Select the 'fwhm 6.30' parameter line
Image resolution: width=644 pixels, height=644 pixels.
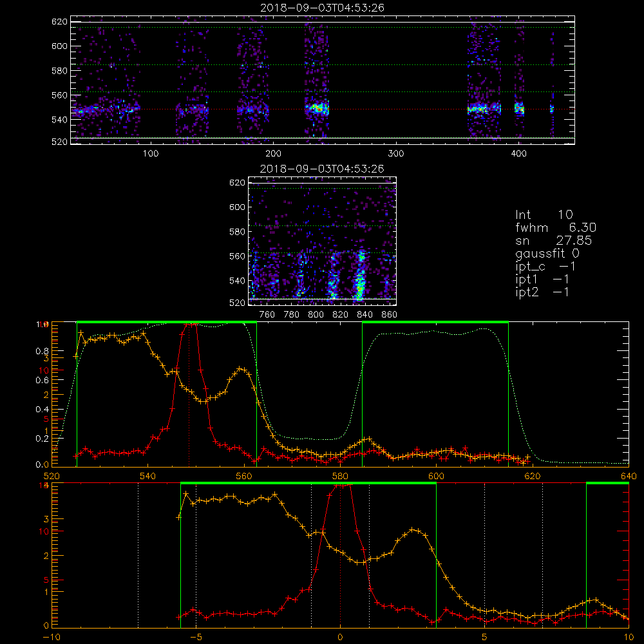pyautogui.click(x=556, y=227)
